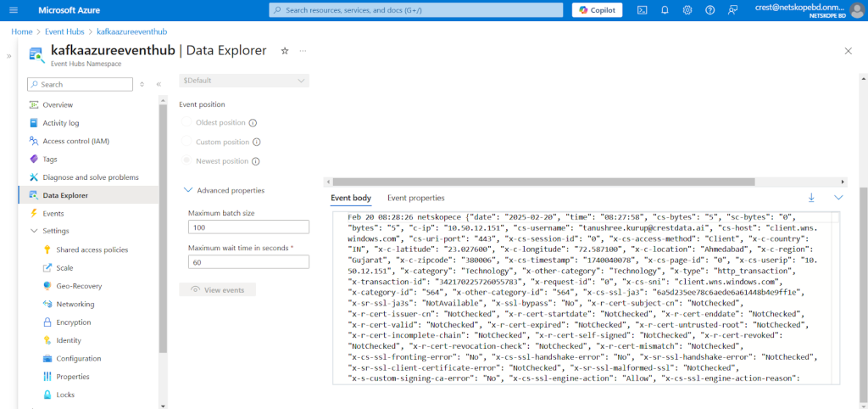Click the Activity log icon
Viewport: 868px width, 409px height.
(34, 123)
